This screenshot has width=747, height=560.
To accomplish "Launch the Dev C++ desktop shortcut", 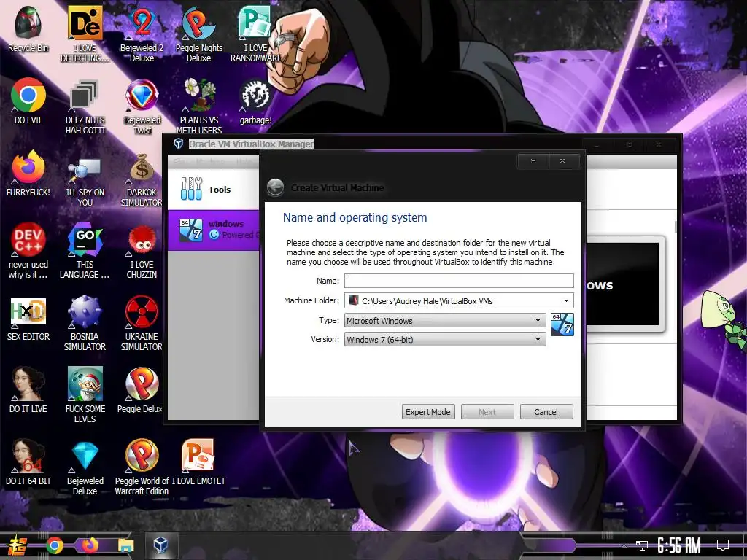I will tap(28, 251).
